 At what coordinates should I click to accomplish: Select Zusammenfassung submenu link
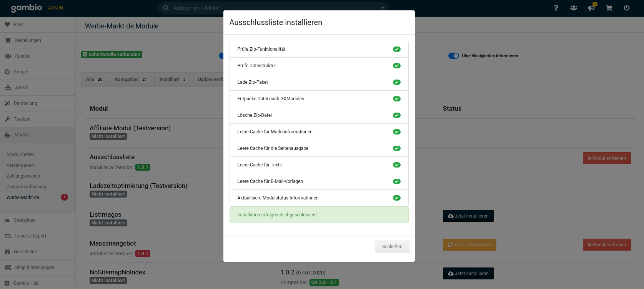tap(26, 186)
